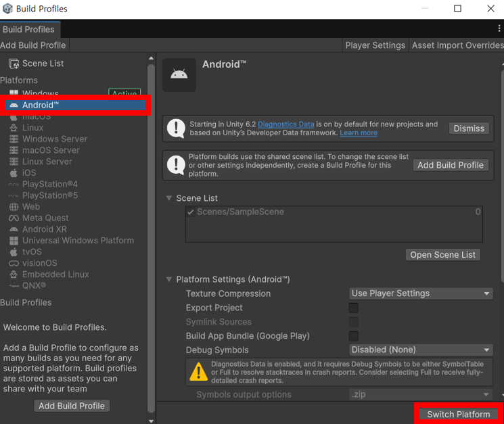Image resolution: width=504 pixels, height=424 pixels.
Task: Select the Meta Quest platform row
Action: (74, 218)
